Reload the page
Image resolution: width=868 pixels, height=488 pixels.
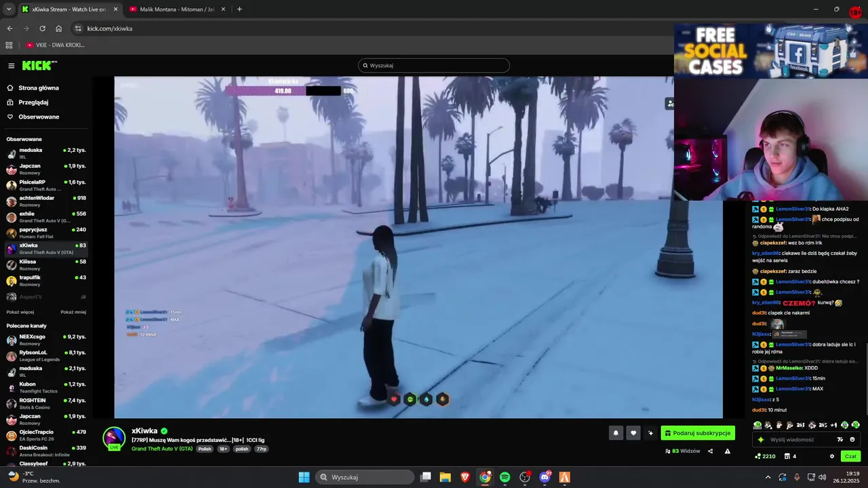point(42,28)
